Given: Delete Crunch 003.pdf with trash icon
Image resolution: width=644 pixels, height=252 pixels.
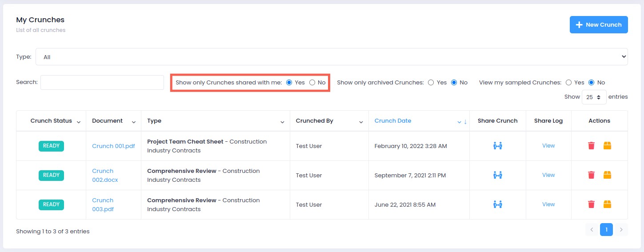Looking at the screenshot, I should coord(591,204).
